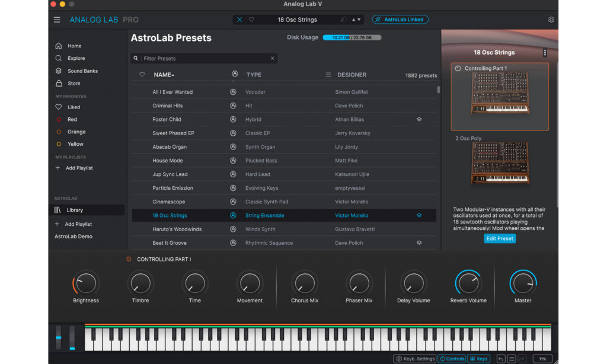Select Library under AstroLab
Viewport: 607px width, 364px height.
75,210
